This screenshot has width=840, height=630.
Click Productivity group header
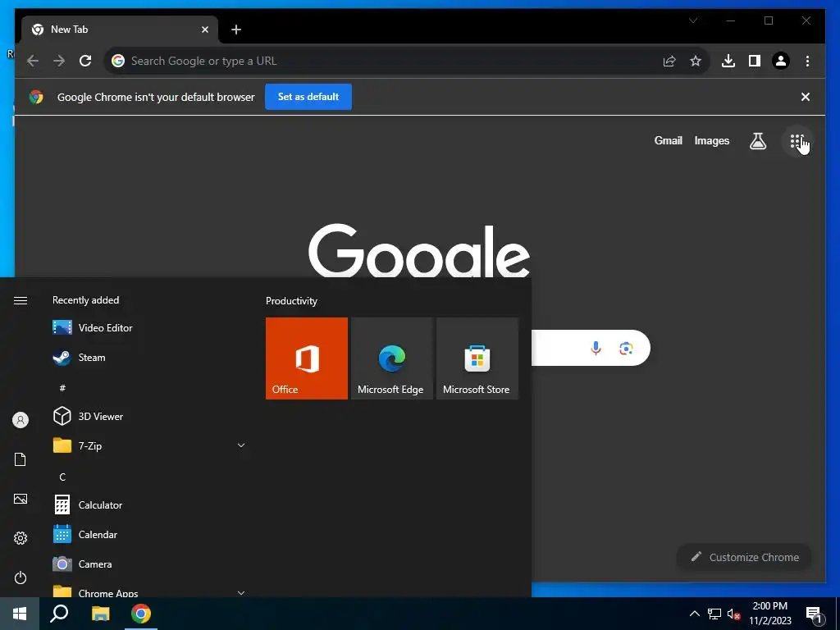pos(291,301)
